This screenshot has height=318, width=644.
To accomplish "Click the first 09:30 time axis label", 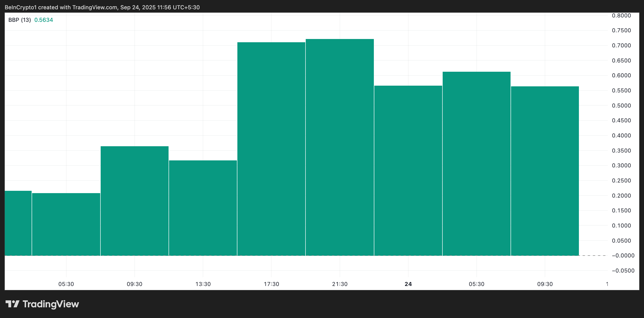I will pos(135,284).
